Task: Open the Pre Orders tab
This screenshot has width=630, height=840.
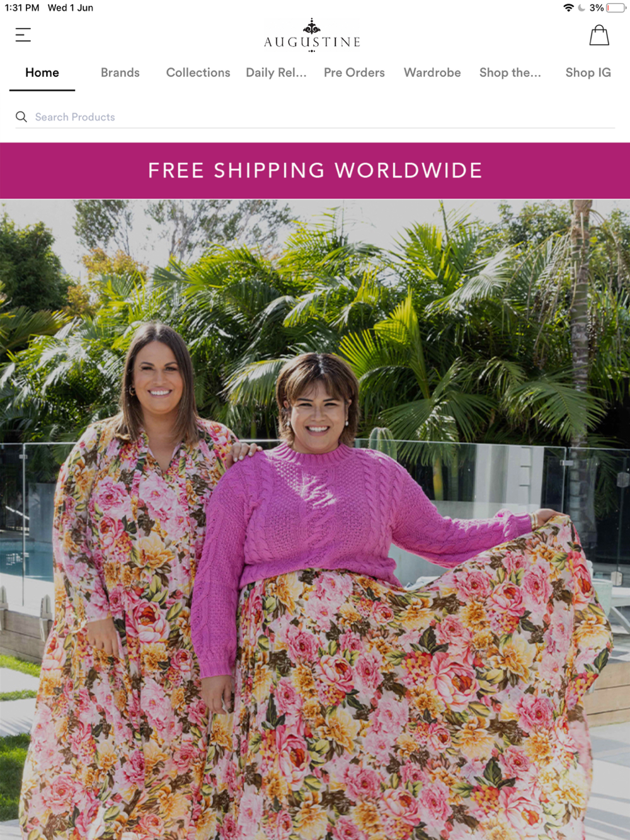Action: tap(354, 72)
